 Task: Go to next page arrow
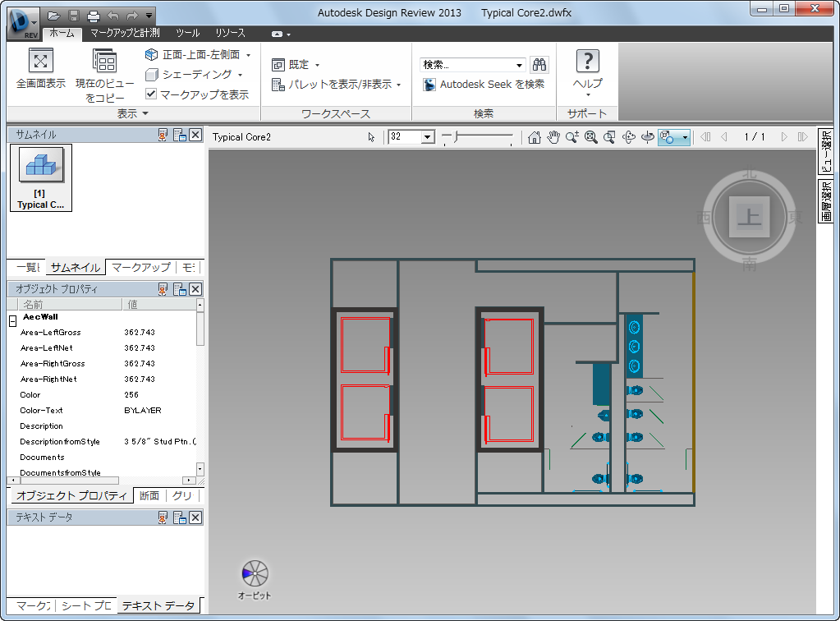point(784,137)
